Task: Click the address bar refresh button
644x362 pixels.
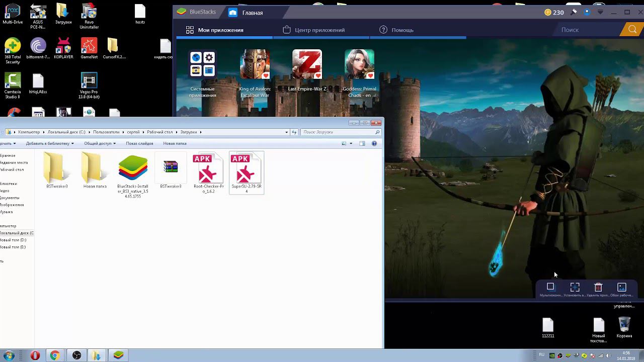Action: [x=294, y=132]
